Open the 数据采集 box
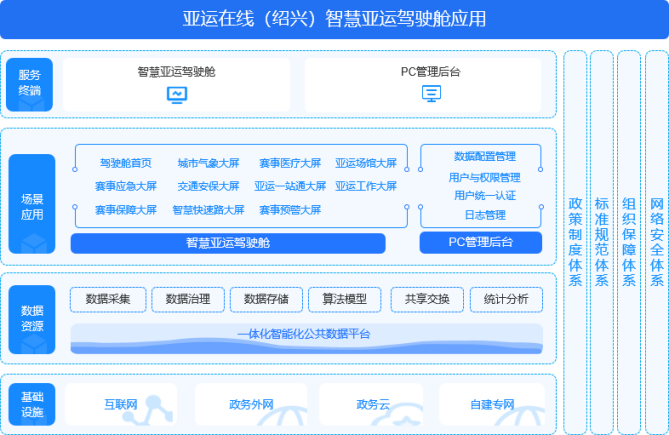This screenshot has height=435, width=669. click(x=108, y=299)
